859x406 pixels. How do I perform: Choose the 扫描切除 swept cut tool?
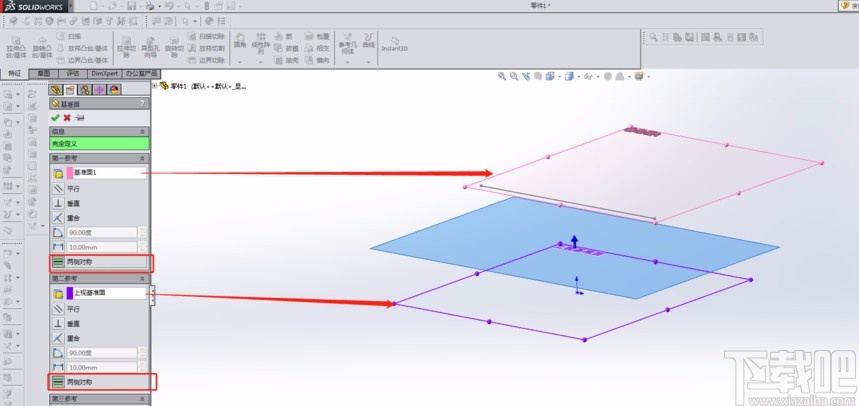[x=206, y=36]
